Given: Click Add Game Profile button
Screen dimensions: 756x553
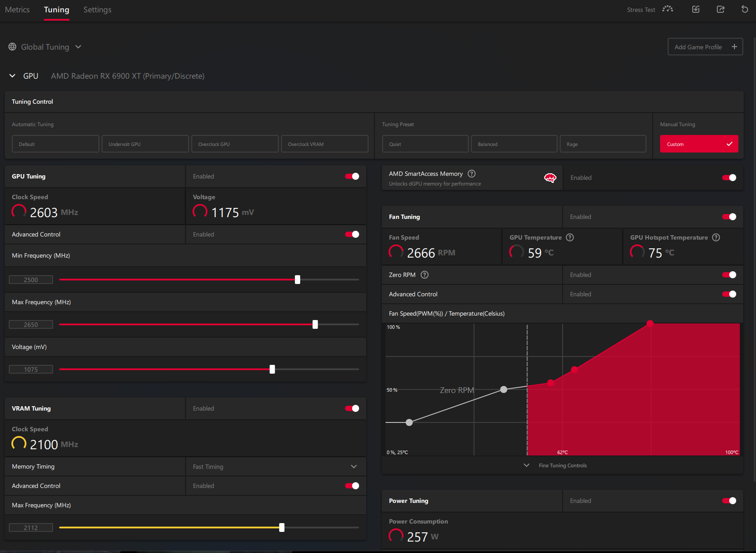Looking at the screenshot, I should click(x=705, y=47).
